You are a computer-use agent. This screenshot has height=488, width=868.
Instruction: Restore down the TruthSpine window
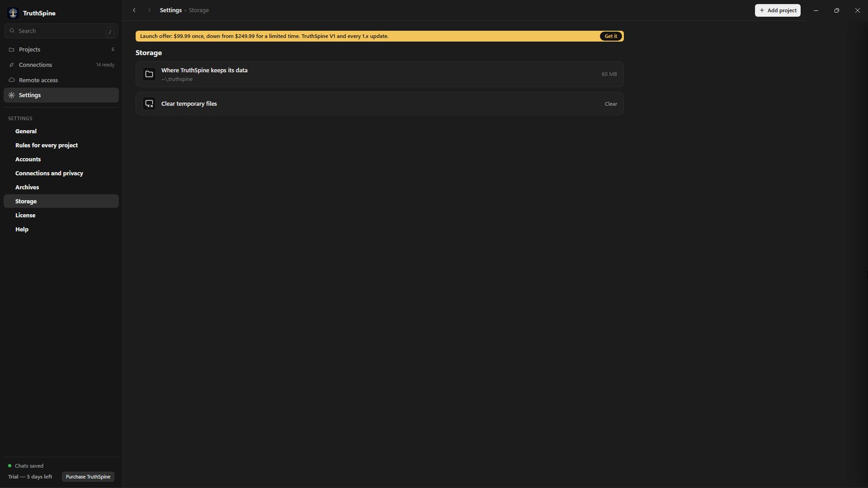837,10
